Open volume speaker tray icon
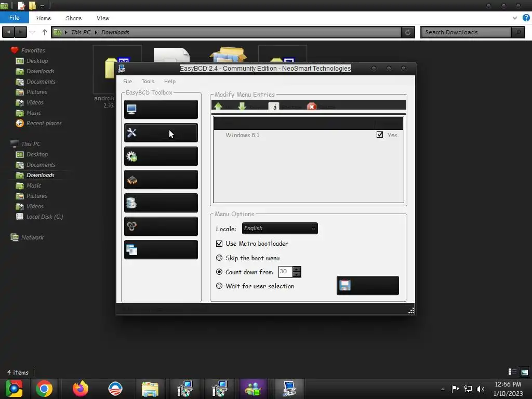The height and width of the screenshot is (399, 532). click(481, 389)
